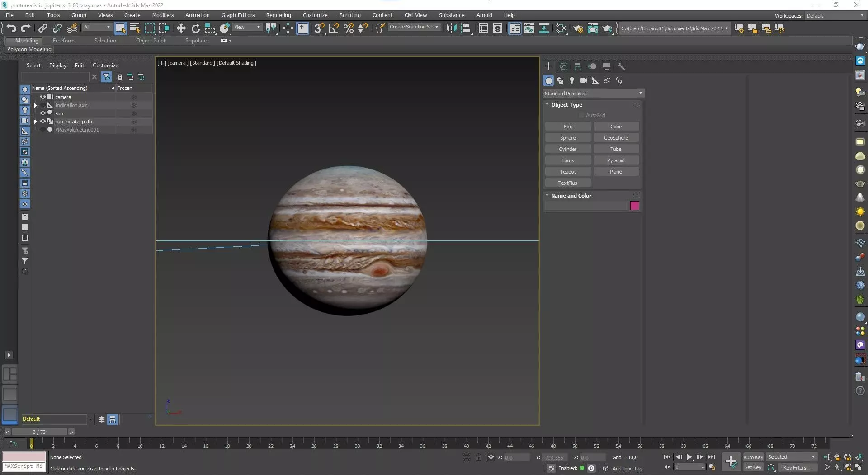
Task: Toggle Angle Snap
Action: tap(334, 28)
